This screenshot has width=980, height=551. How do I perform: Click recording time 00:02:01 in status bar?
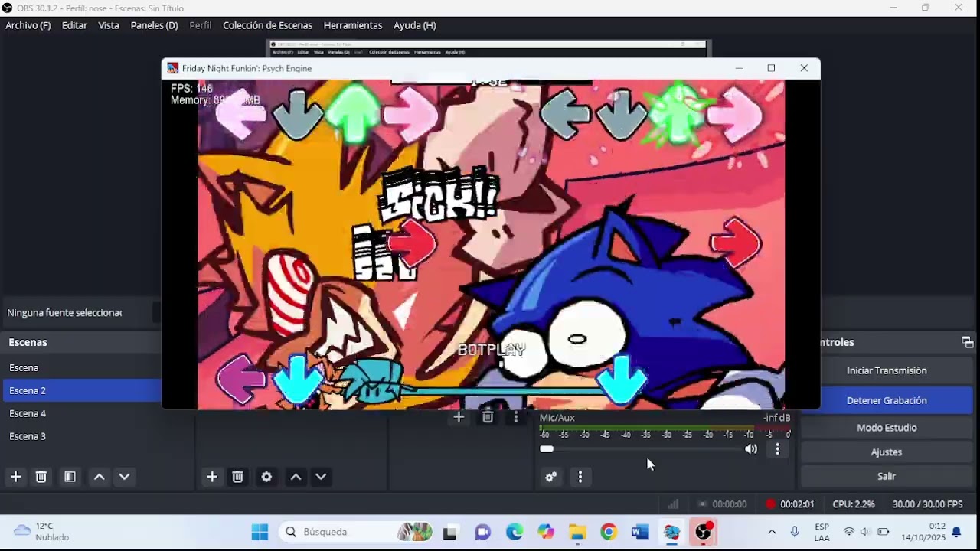pos(797,504)
